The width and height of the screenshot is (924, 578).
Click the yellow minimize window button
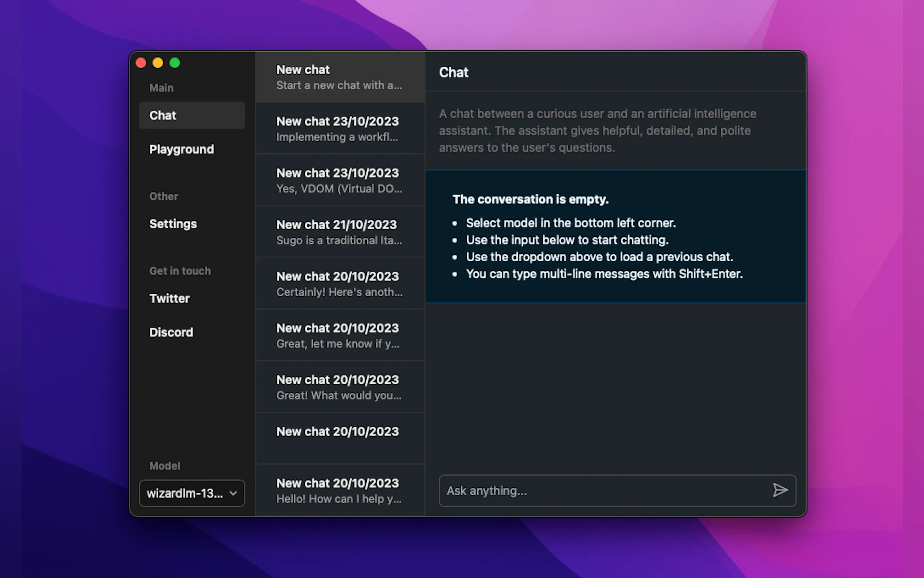tap(158, 63)
